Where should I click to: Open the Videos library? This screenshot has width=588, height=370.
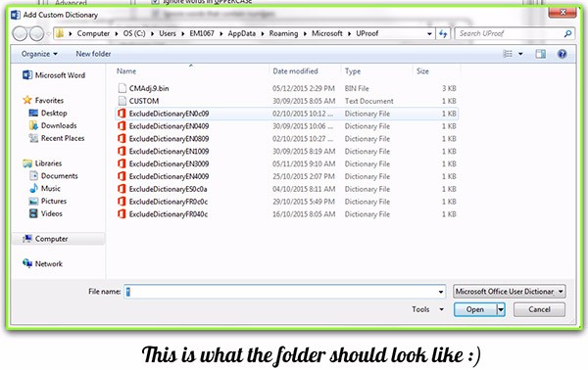tap(45, 213)
